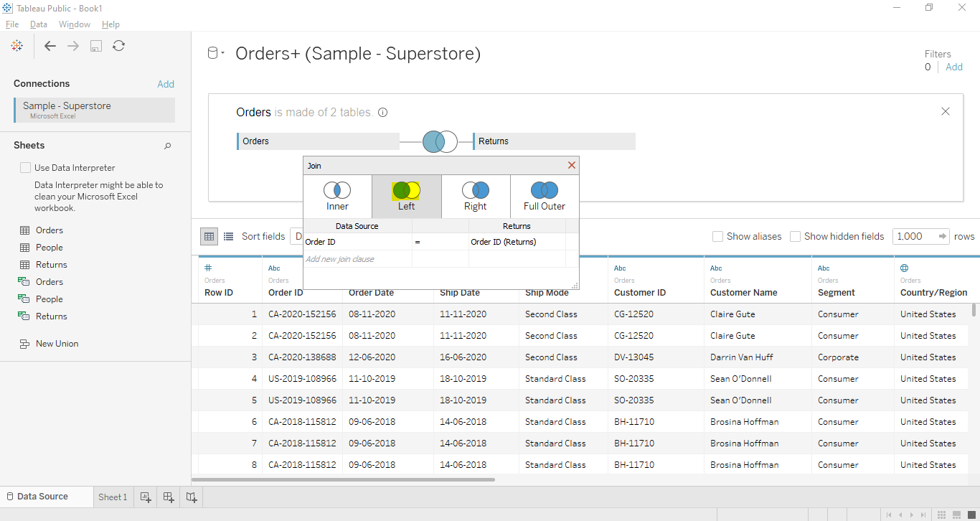
Task: Click the Ship Mode column header
Action: [x=548, y=293]
